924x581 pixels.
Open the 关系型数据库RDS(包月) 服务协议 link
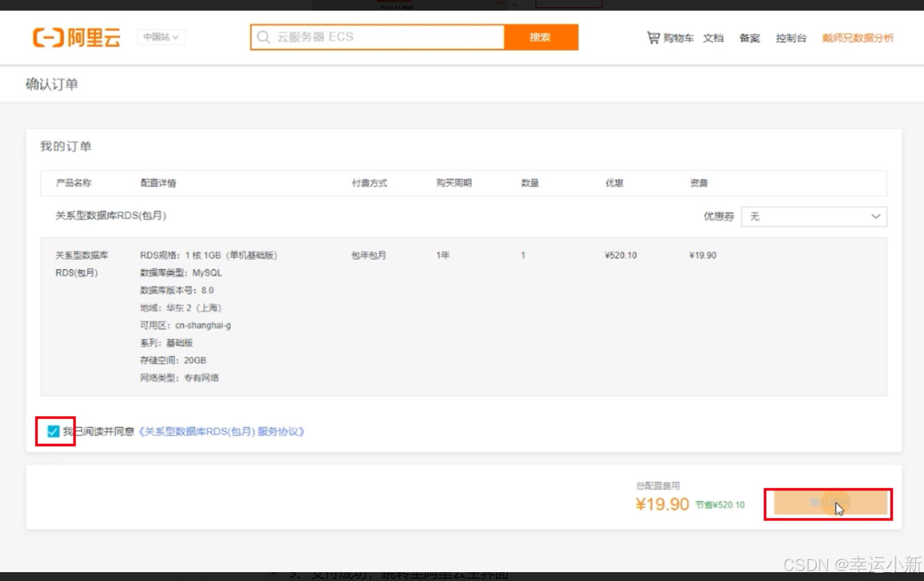(221, 432)
